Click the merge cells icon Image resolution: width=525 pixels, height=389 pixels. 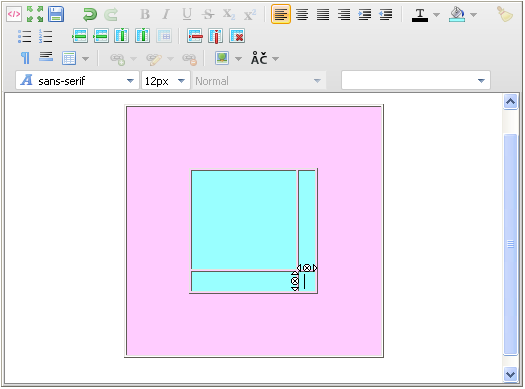click(164, 36)
